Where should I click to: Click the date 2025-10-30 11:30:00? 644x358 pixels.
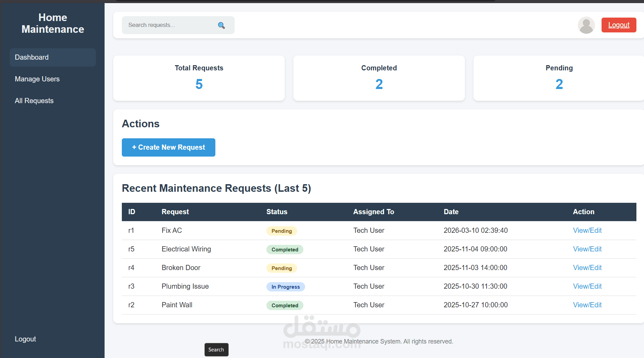475,286
